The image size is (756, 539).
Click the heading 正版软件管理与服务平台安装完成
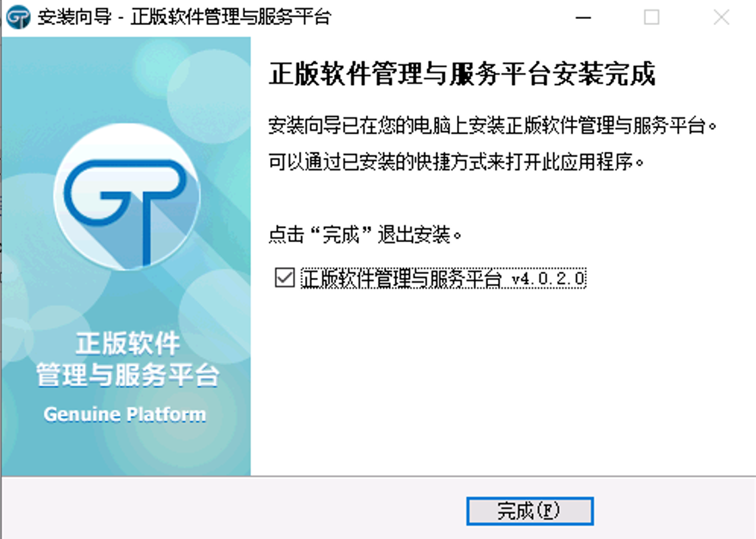(x=462, y=74)
